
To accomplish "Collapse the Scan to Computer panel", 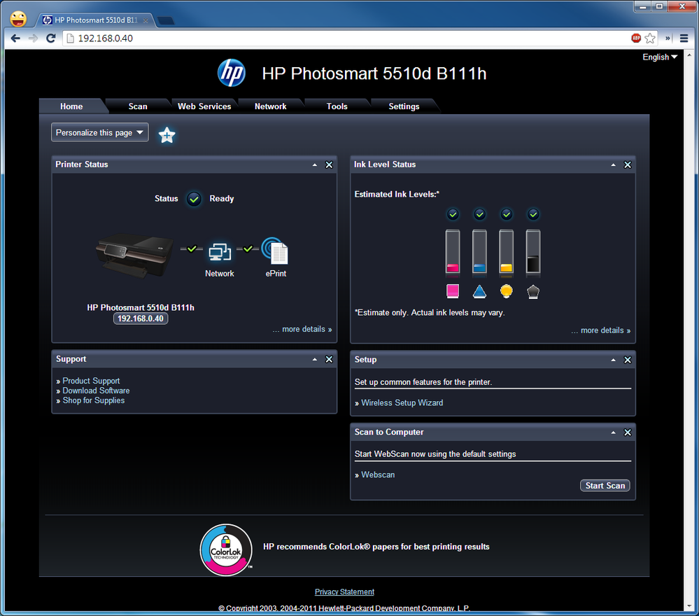I will (x=614, y=433).
